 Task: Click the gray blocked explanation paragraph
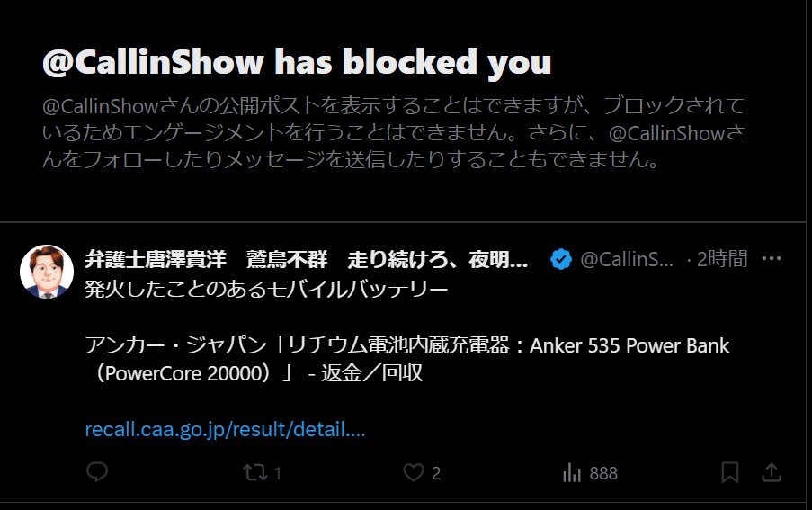[x=394, y=132]
